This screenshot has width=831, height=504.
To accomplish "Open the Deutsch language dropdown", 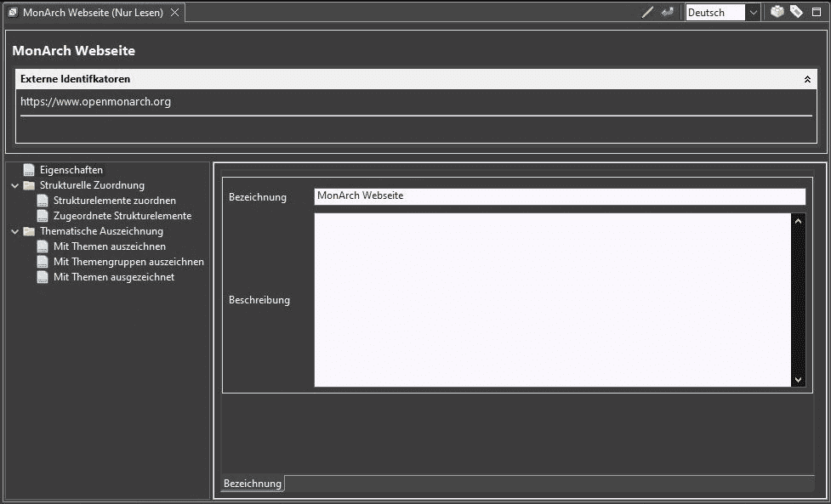I will (753, 13).
